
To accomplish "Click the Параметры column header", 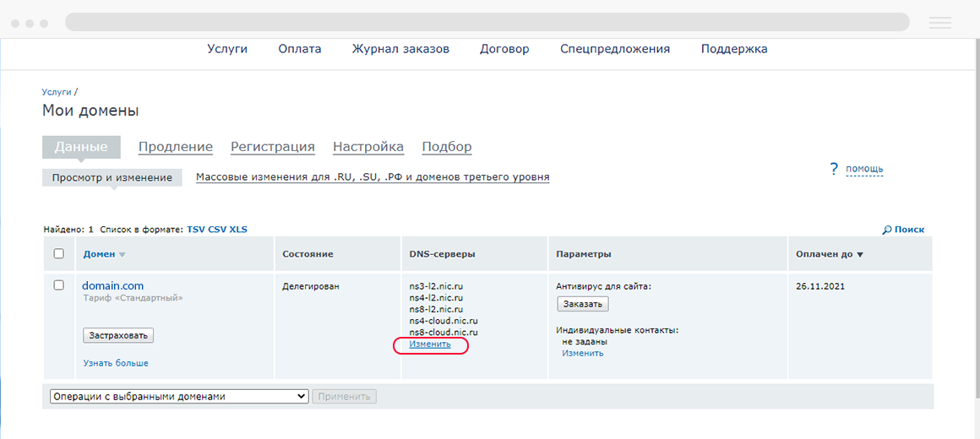I will pos(584,254).
